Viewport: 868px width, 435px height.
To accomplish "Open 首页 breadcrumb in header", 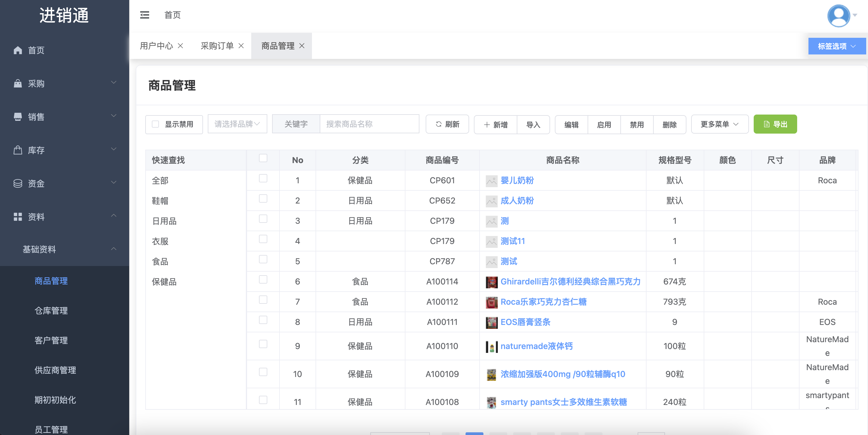I will click(173, 15).
